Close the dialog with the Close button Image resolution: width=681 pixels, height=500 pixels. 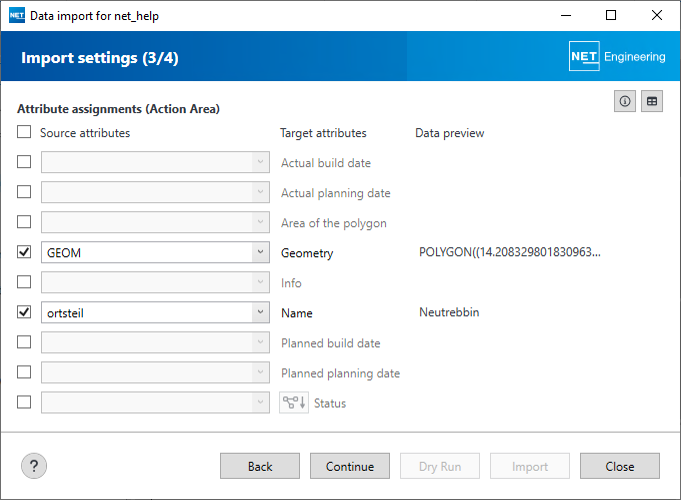(x=619, y=466)
